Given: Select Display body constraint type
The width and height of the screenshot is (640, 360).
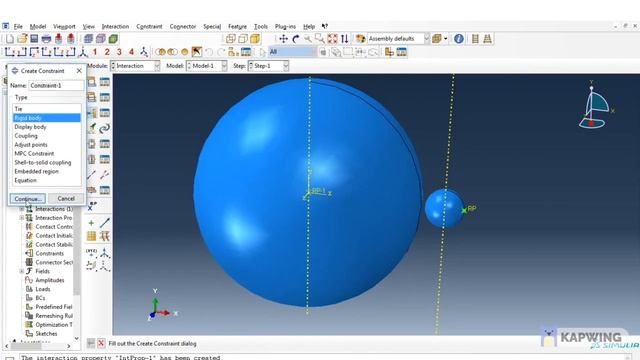Looking at the screenshot, I should [x=47, y=127].
